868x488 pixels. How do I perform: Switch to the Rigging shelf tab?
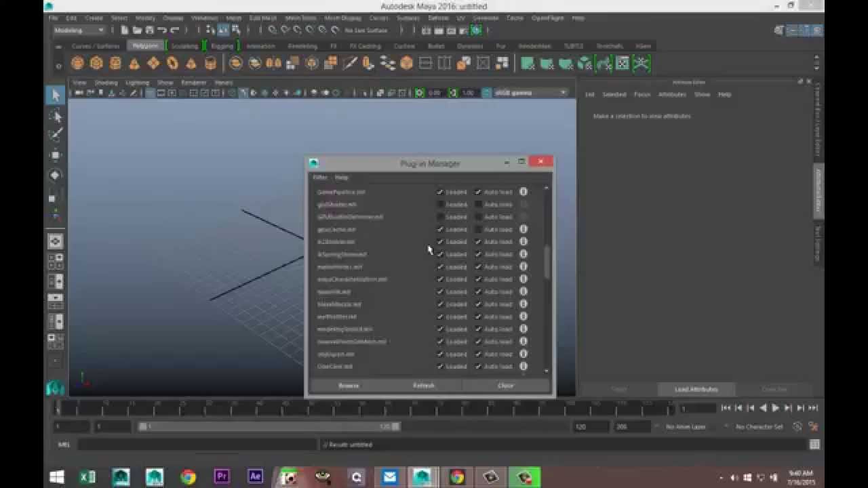click(222, 46)
